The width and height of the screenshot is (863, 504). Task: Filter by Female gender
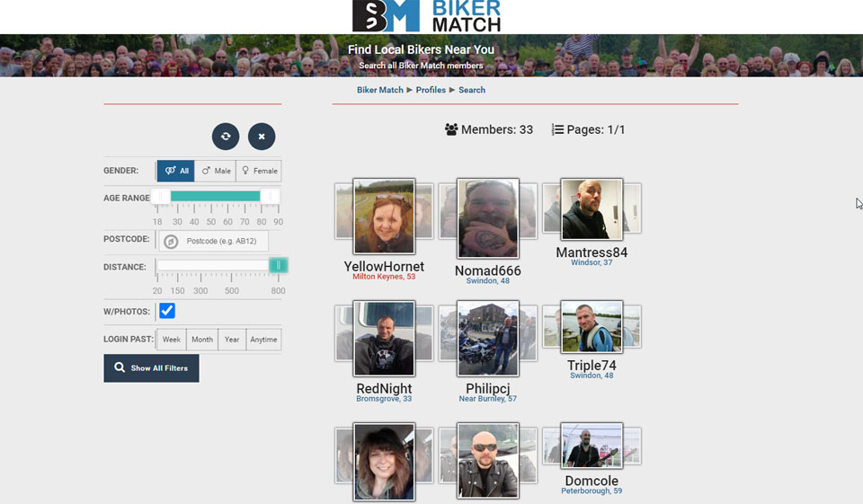click(258, 171)
